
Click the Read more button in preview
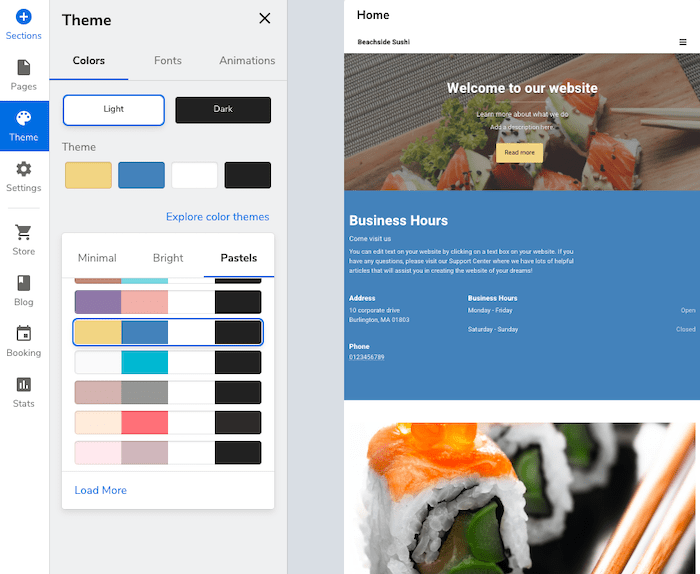(519, 153)
